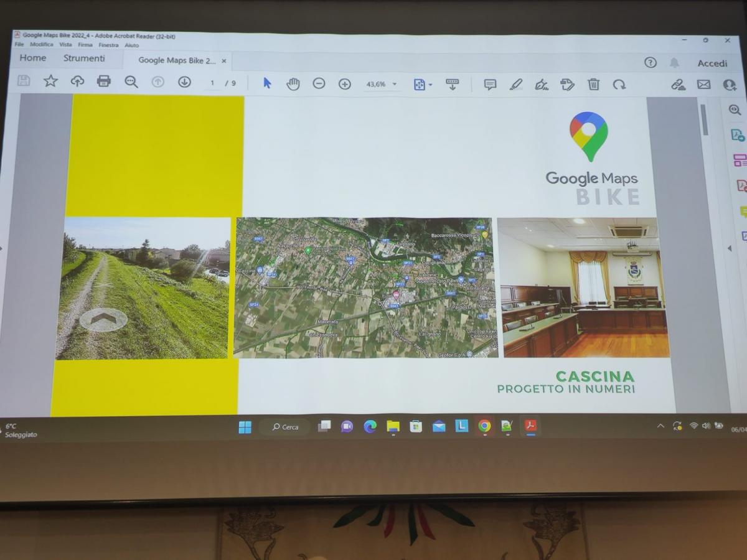Screen dimensions: 747x560
Task: Open the Windows Start menu
Action: tap(245, 427)
